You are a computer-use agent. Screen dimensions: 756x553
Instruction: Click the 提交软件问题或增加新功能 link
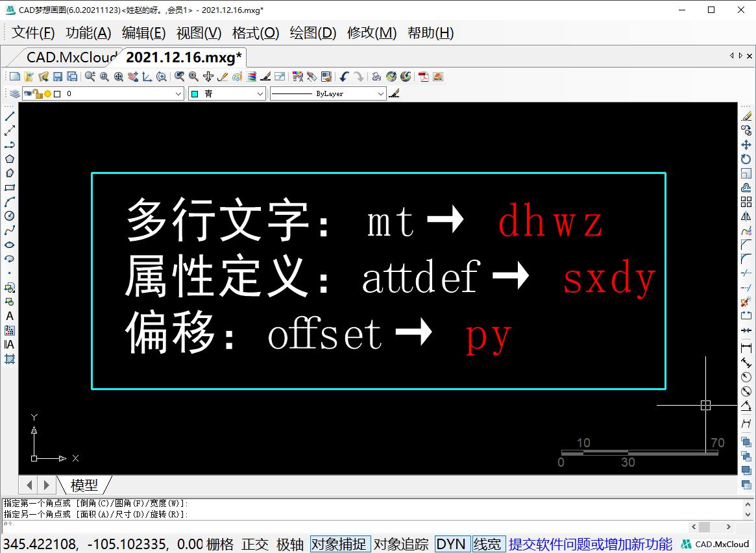coord(587,544)
